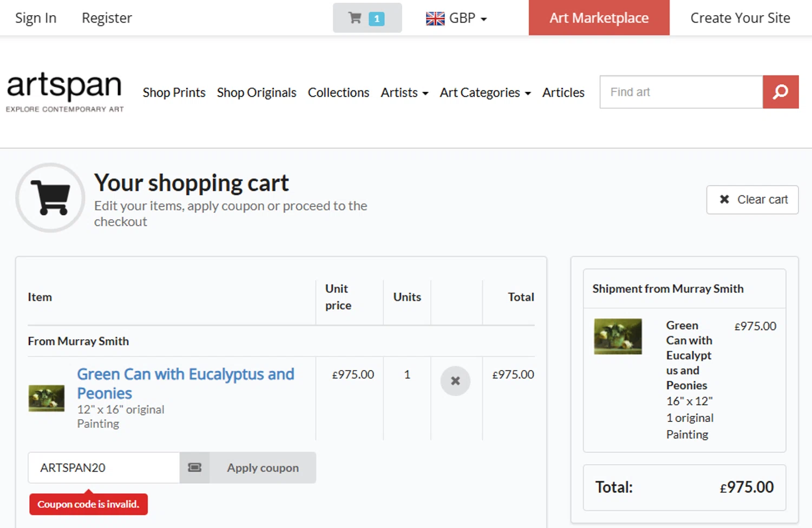The image size is (812, 528).
Task: Click Create Your Site
Action: 741,18
